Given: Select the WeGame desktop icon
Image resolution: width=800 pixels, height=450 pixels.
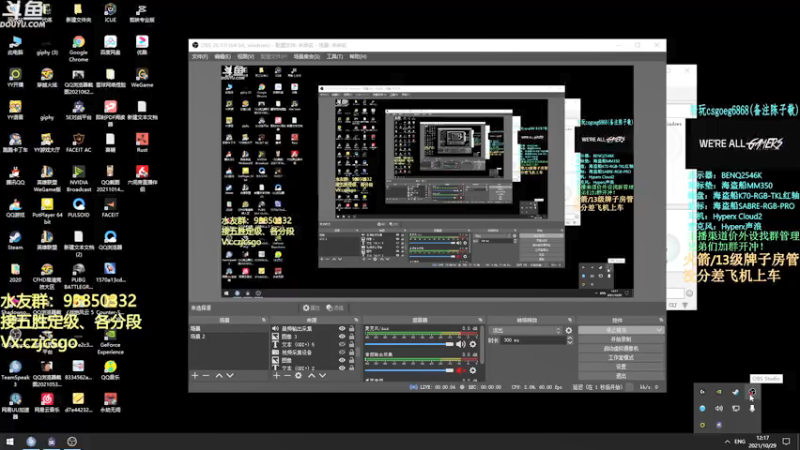Looking at the screenshot, I should tap(142, 78).
